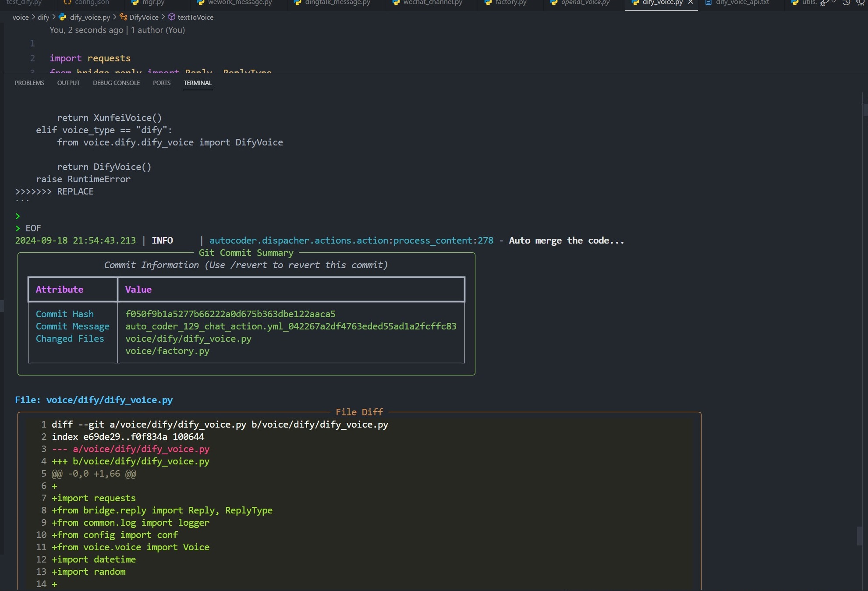Select the TERMINAL panel tab
The width and height of the screenshot is (868, 591).
click(198, 83)
